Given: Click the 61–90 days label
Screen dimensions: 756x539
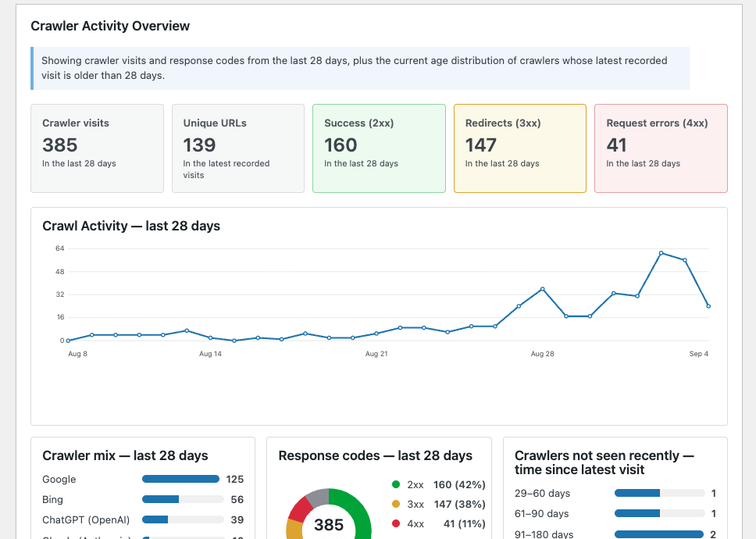Looking at the screenshot, I should [542, 513].
